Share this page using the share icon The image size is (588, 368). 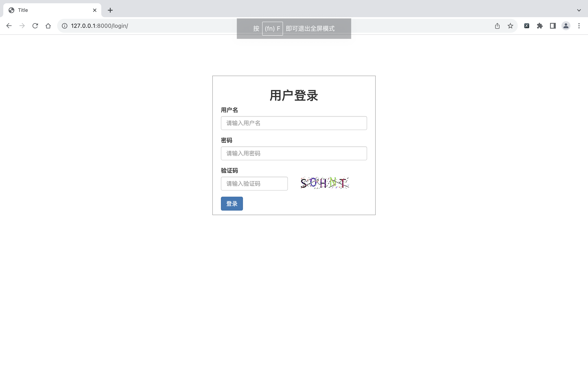(497, 26)
